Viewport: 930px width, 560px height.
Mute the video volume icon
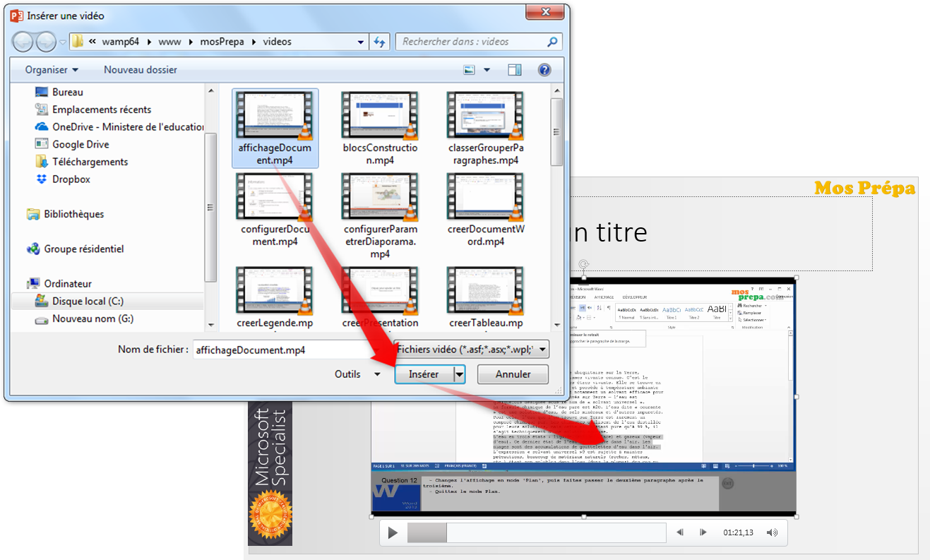pos(772,532)
